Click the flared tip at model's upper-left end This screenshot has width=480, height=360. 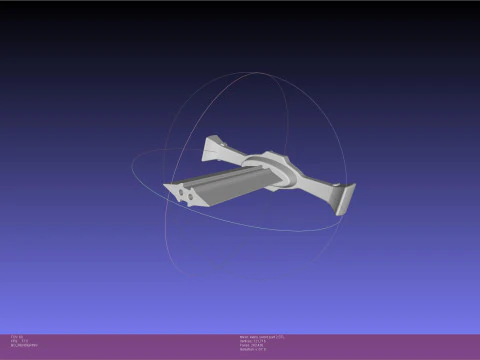click(x=212, y=148)
